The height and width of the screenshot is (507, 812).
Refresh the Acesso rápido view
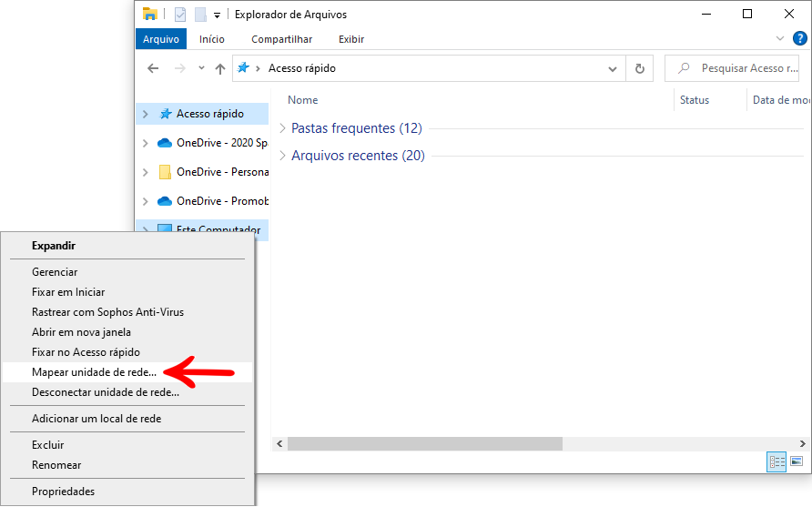pyautogui.click(x=640, y=68)
